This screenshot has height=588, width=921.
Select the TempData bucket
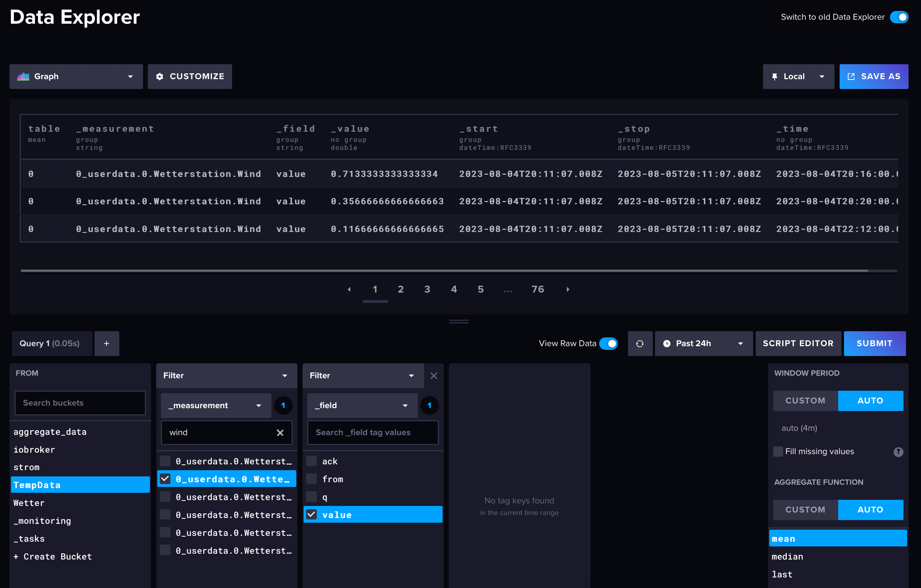tap(80, 485)
